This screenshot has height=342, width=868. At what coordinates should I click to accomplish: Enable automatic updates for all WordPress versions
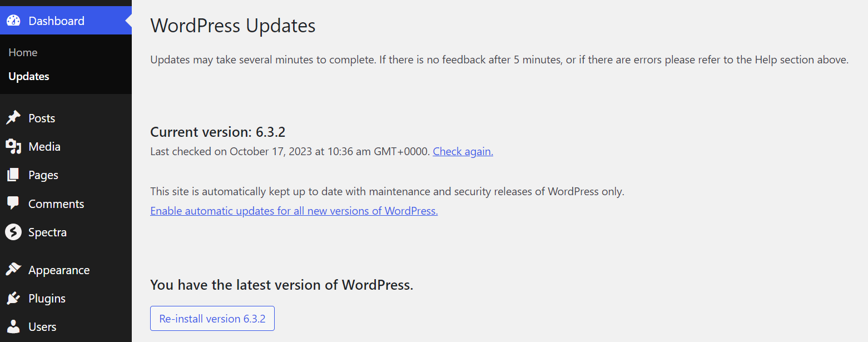(x=294, y=210)
